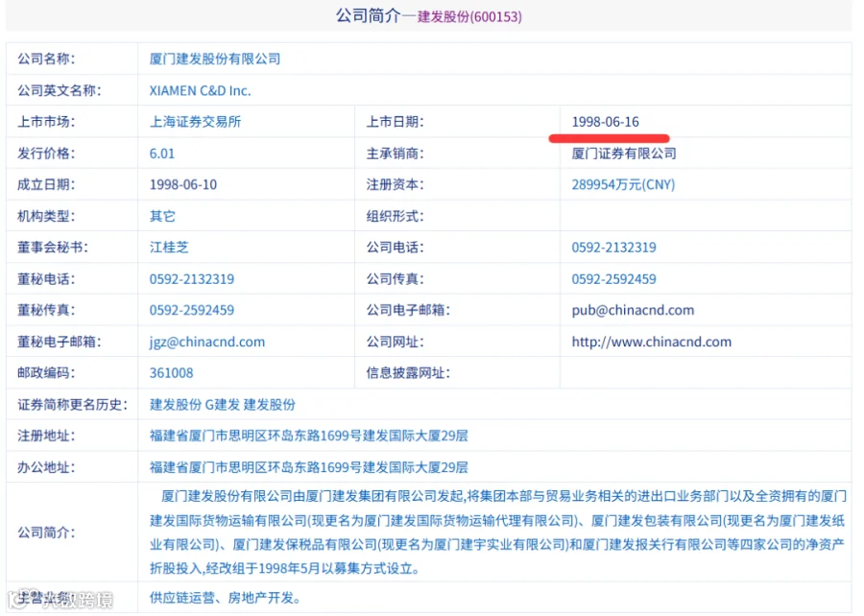Click the 董事会秘书 label
The height and width of the screenshot is (616, 864).
pos(53,248)
